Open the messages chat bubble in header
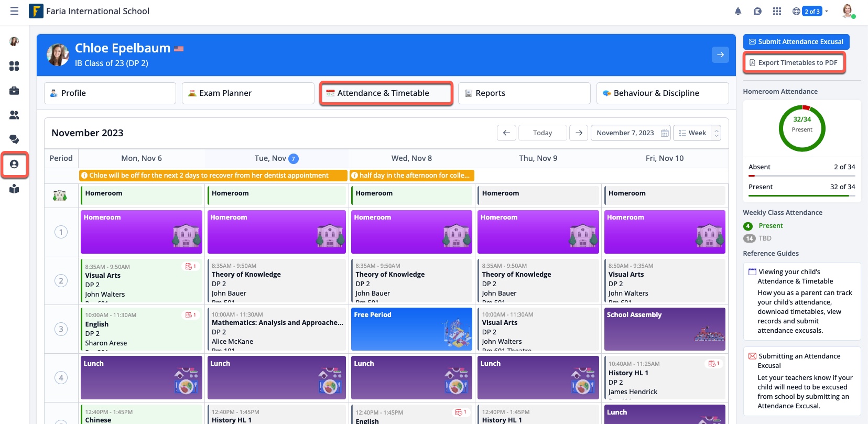Image resolution: width=868 pixels, height=424 pixels. pyautogui.click(x=757, y=11)
